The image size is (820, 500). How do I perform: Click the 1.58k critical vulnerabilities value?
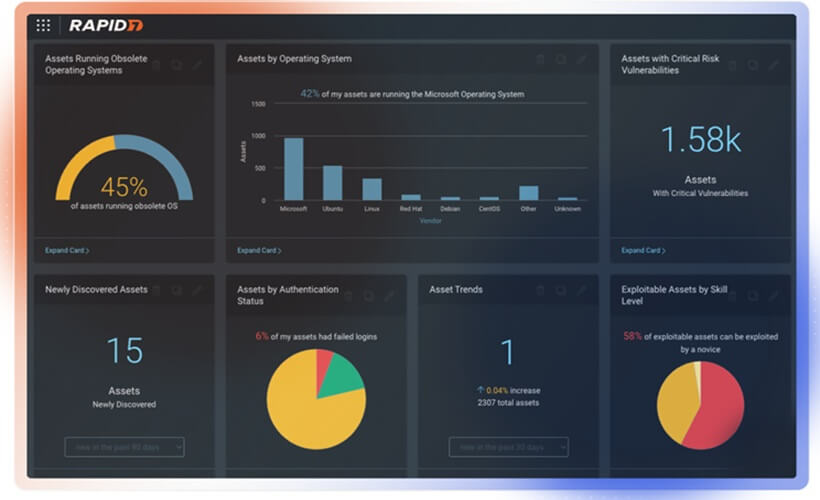[x=701, y=140]
